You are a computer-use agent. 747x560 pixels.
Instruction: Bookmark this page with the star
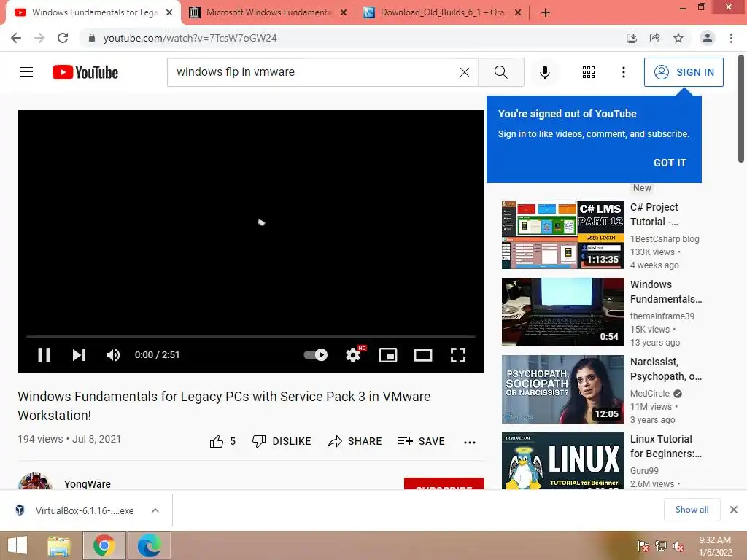[x=678, y=38]
